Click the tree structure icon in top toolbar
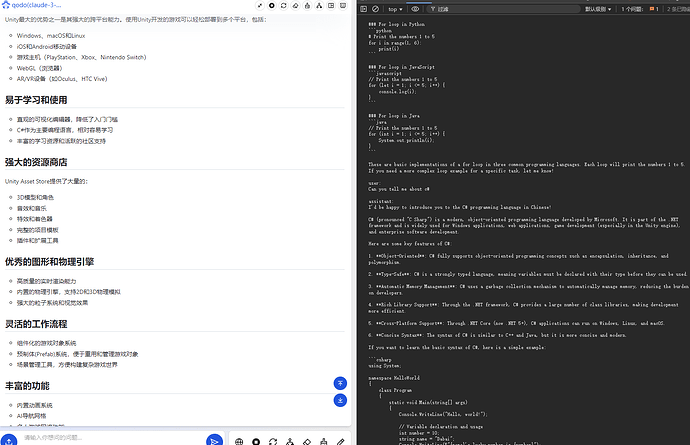 [x=319, y=6]
